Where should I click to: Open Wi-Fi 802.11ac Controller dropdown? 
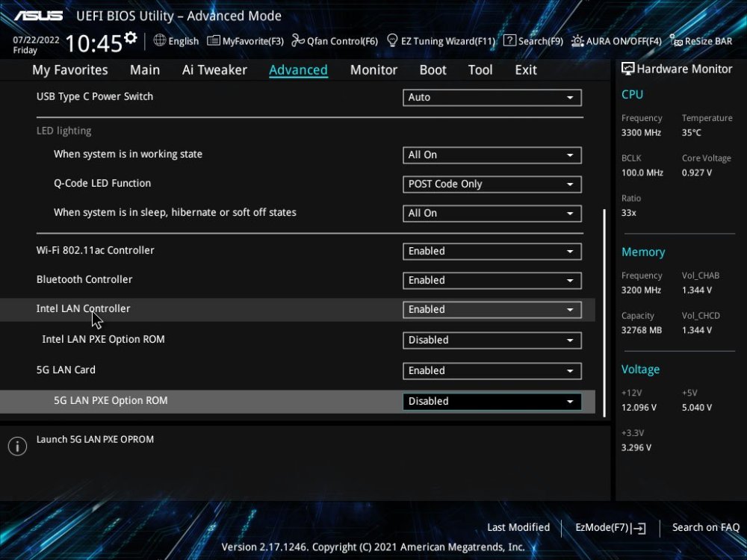click(x=492, y=252)
